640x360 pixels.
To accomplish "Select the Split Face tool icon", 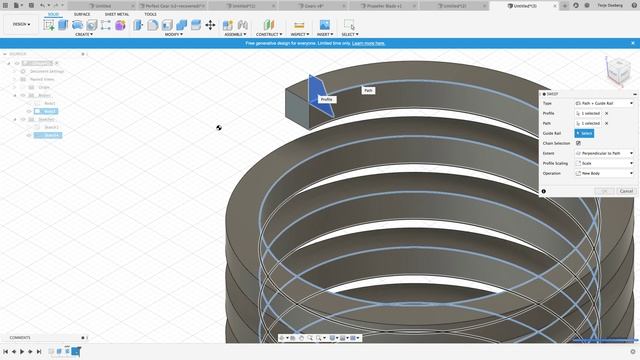I will (196, 25).
